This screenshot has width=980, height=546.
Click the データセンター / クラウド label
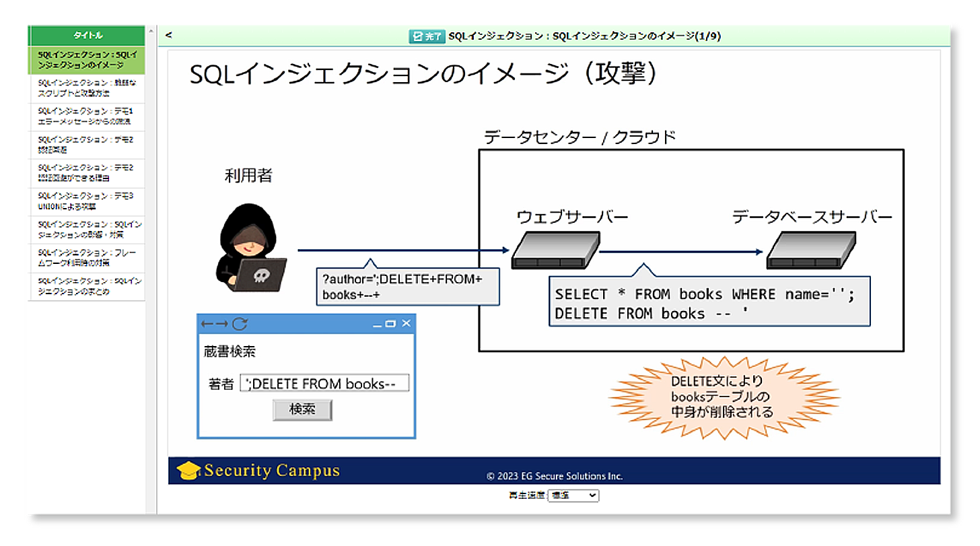pyautogui.click(x=580, y=137)
